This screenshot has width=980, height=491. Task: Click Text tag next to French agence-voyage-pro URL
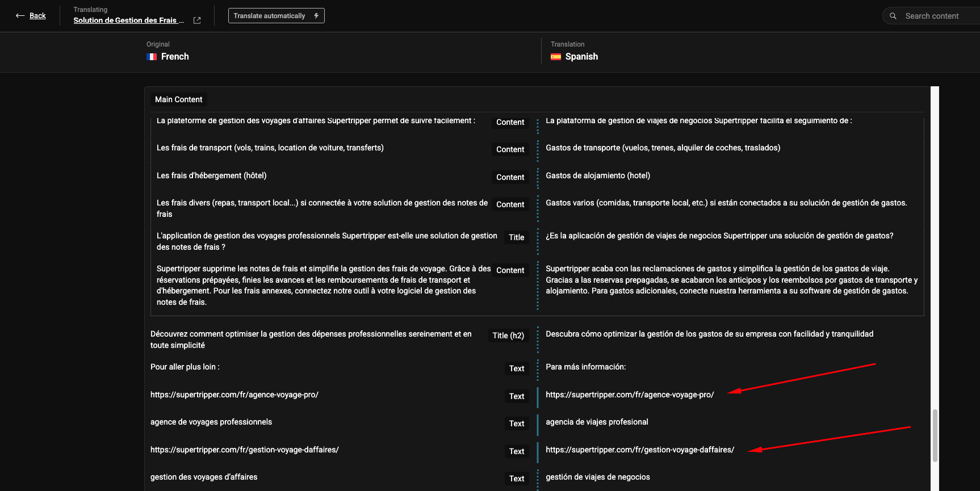517,396
